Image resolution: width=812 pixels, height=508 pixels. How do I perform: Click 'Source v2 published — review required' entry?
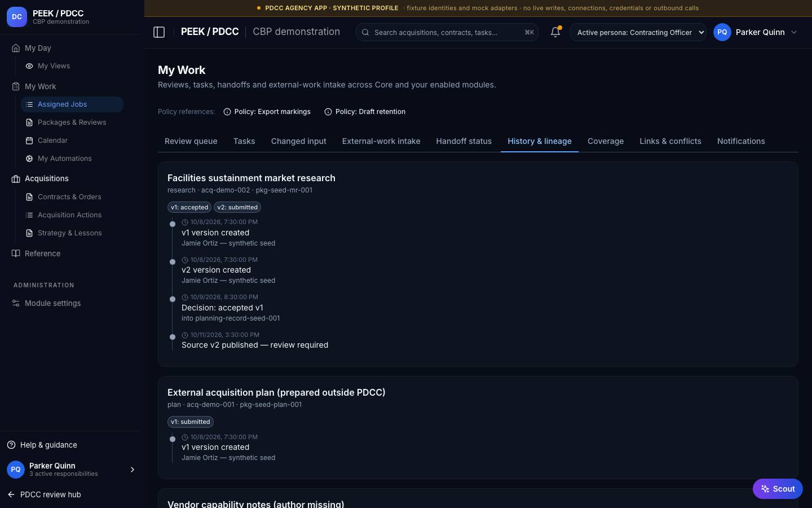(255, 345)
